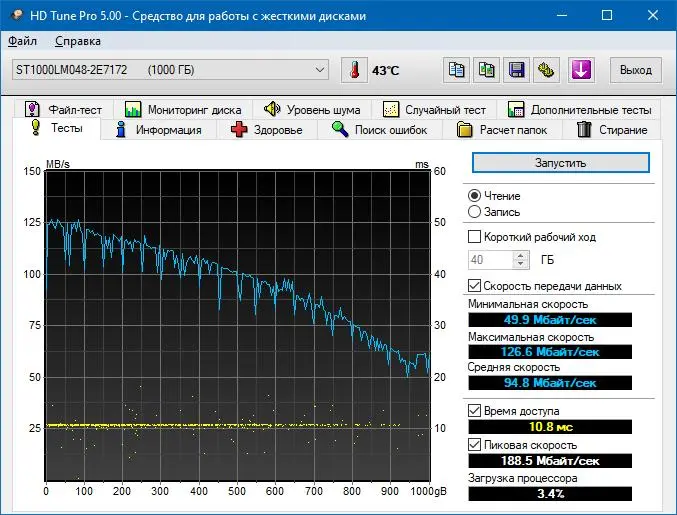
Task: Open the Стирание erase tab
Action: click(x=612, y=130)
